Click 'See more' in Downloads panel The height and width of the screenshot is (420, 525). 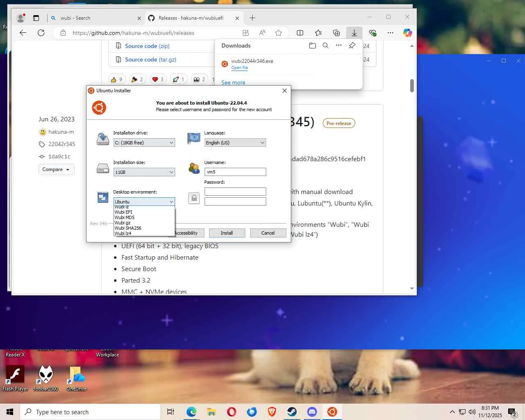[233, 82]
